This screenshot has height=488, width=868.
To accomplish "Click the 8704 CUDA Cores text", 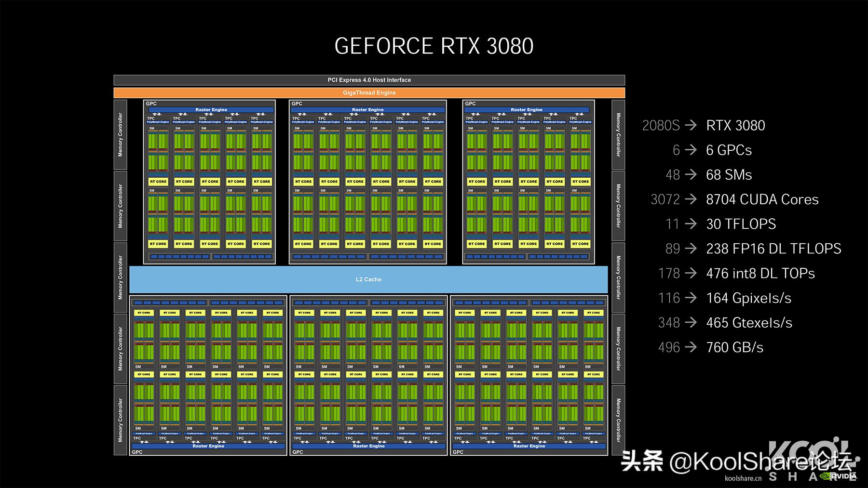I will click(761, 199).
